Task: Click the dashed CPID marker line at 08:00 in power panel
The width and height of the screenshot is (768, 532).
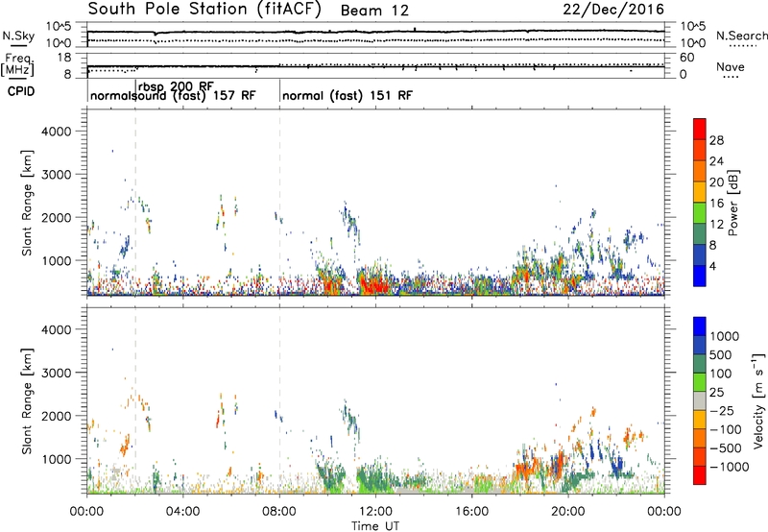Action: click(x=279, y=203)
